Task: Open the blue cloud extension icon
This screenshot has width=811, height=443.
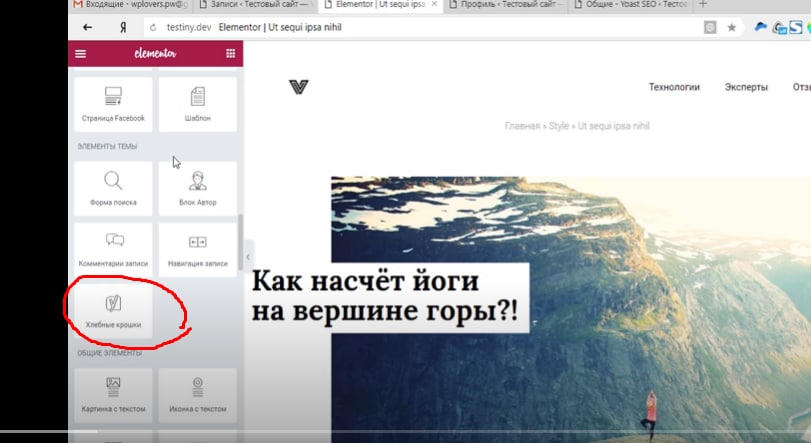Action: [760, 27]
